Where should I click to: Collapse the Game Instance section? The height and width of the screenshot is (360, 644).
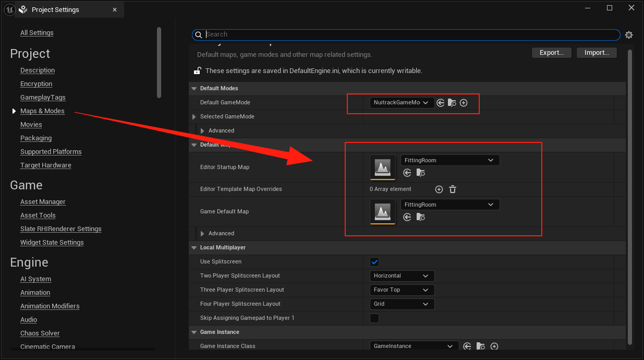pos(195,332)
